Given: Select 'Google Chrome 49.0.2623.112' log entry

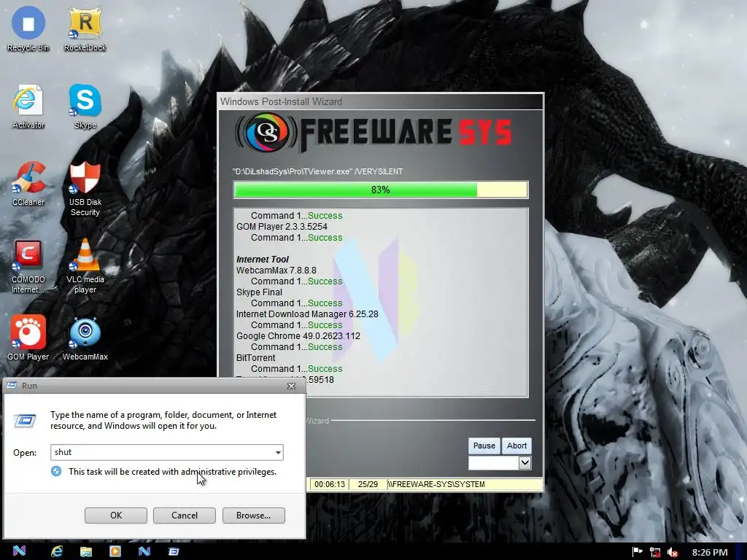Looking at the screenshot, I should click(298, 336).
